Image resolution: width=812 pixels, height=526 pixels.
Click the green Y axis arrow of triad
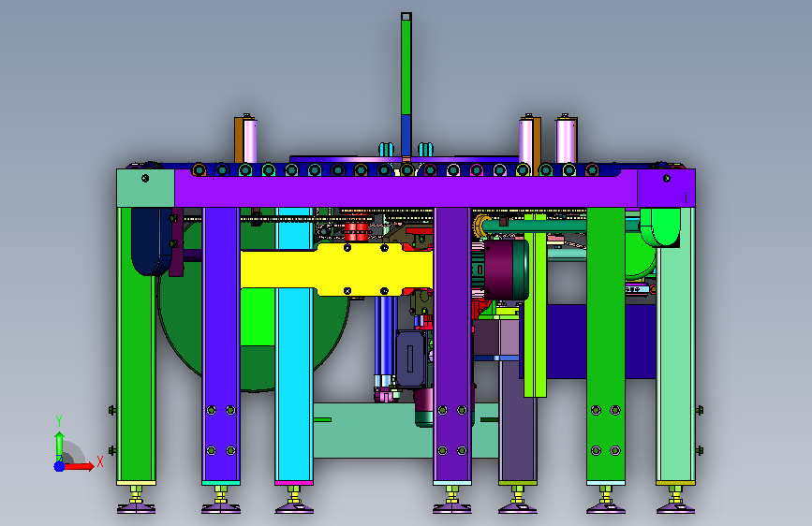coord(59,446)
